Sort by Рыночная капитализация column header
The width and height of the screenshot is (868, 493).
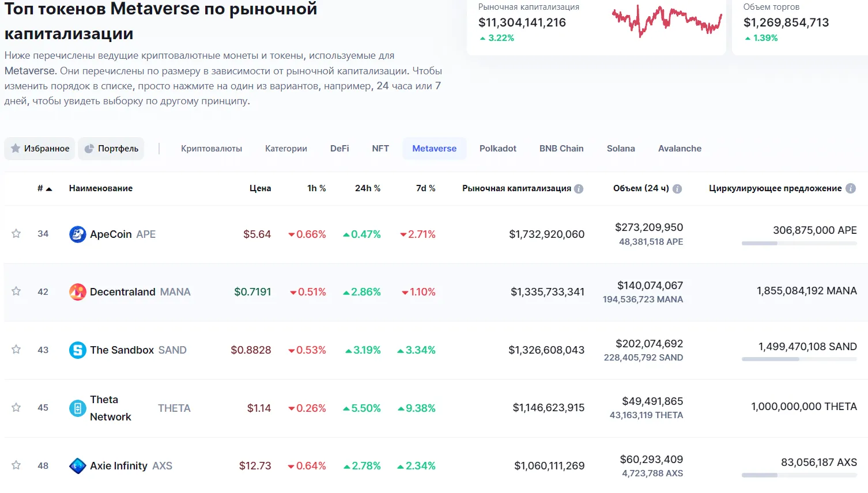click(516, 188)
